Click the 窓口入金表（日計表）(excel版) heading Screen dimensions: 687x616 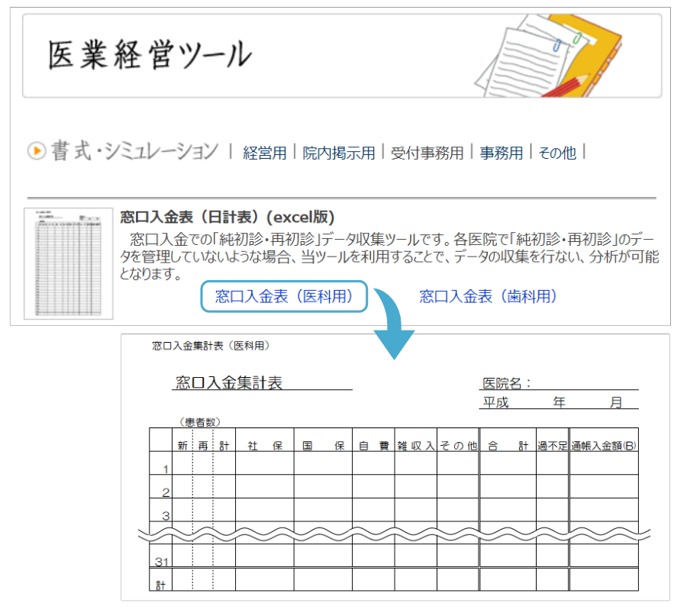[x=227, y=217]
